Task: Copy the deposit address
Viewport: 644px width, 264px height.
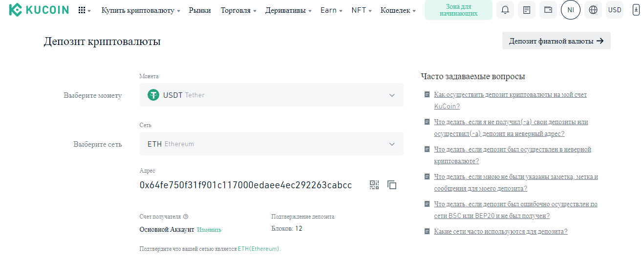Action: coord(392,185)
